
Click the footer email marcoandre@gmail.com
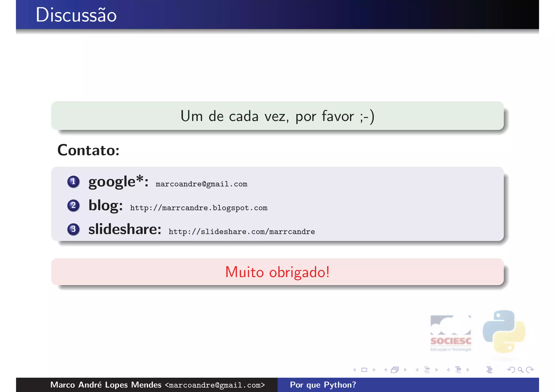coord(215,385)
